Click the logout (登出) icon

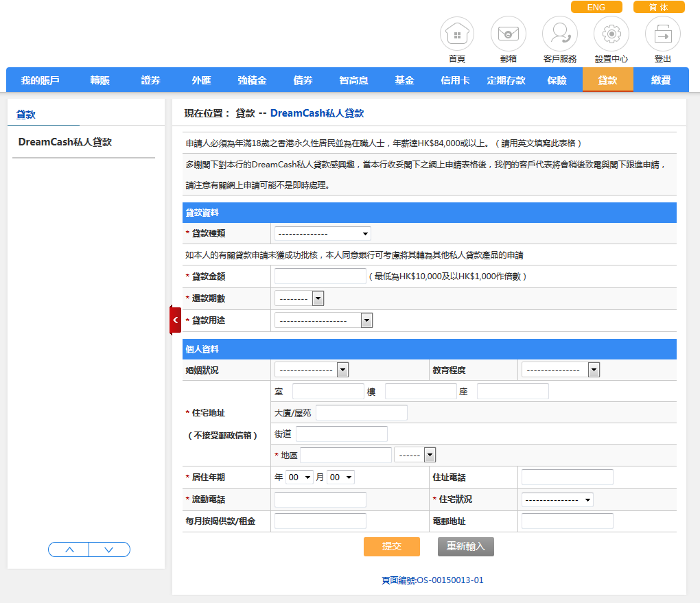(x=663, y=34)
